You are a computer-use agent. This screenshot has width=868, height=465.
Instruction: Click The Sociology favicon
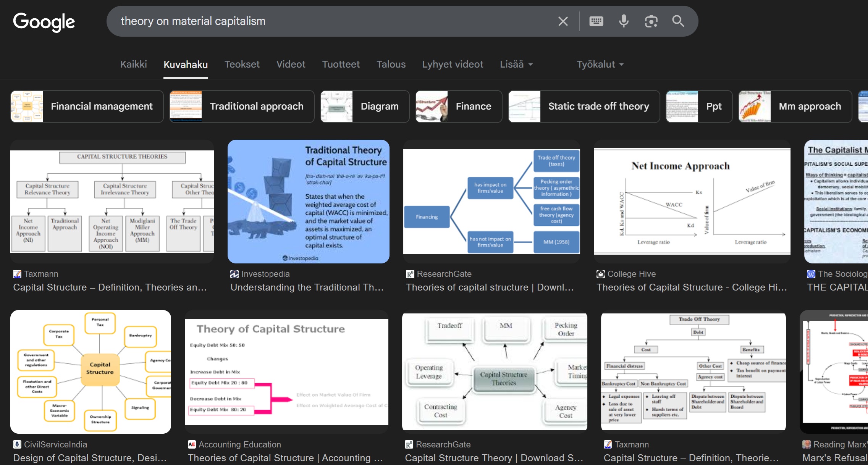pos(811,274)
